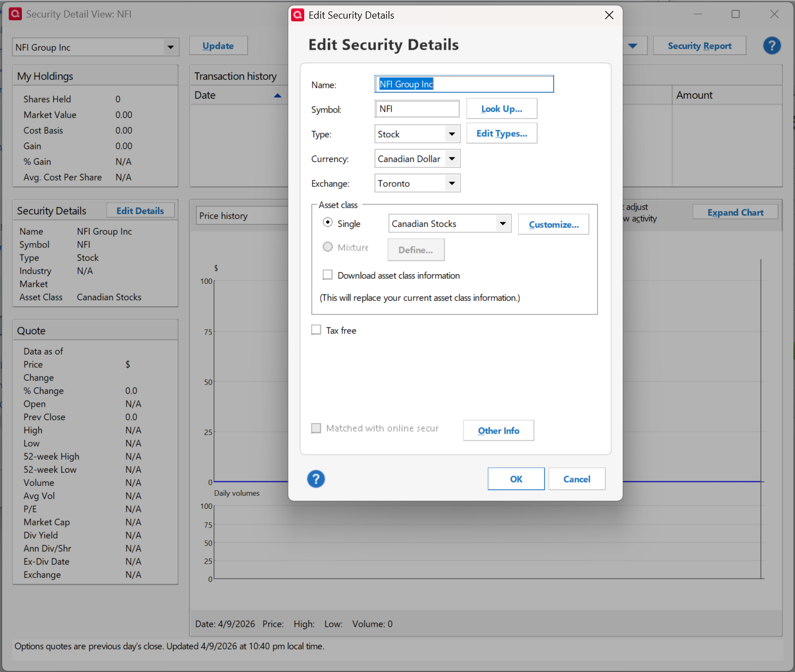Screen dimensions: 795x672
Task: Click into the Symbol input field
Action: coord(417,109)
